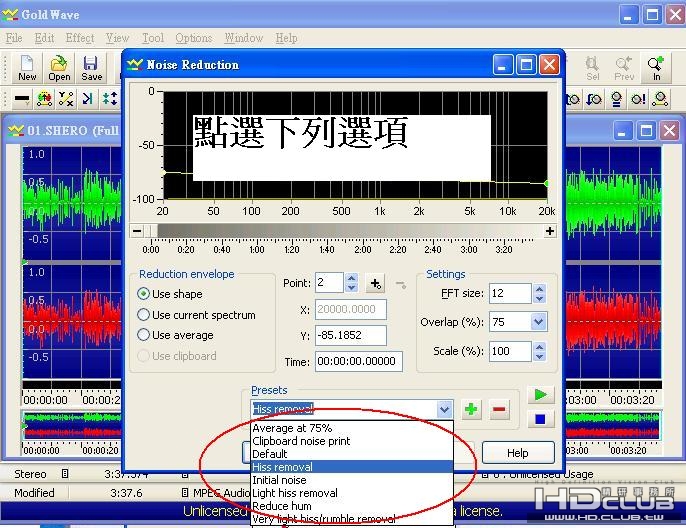Screen dimensions: 686x528
Task: Click plus at time slider end
Action: [x=549, y=231]
